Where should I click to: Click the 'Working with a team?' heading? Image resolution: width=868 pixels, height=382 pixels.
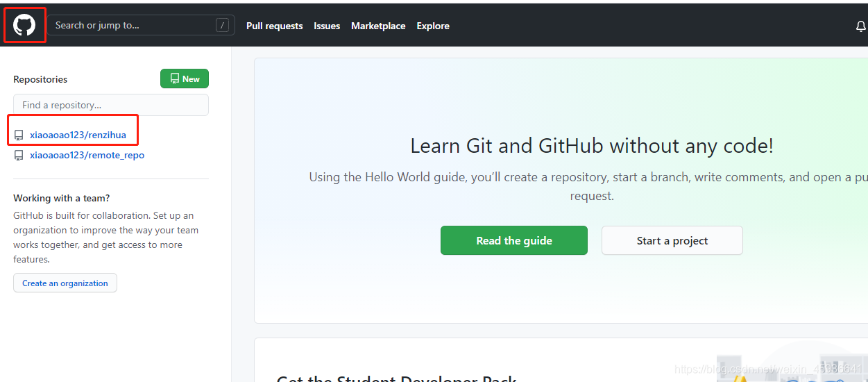pos(62,198)
